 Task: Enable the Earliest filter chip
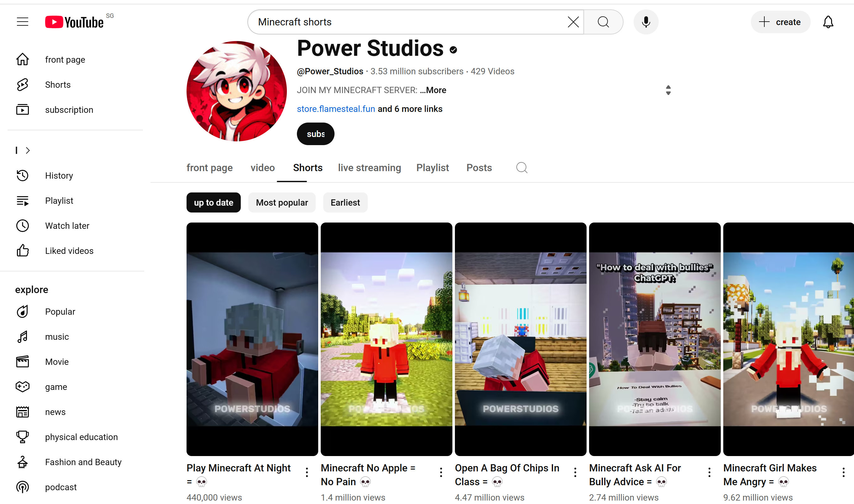[x=345, y=202]
